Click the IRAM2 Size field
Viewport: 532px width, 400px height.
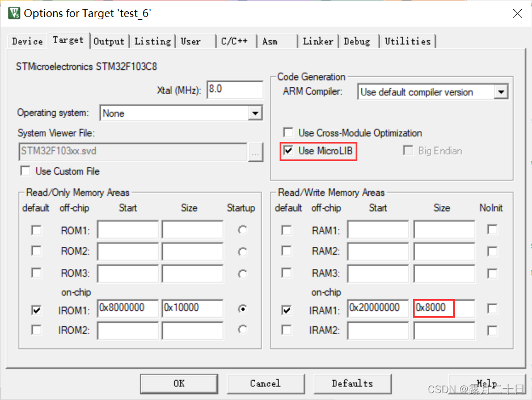point(444,330)
